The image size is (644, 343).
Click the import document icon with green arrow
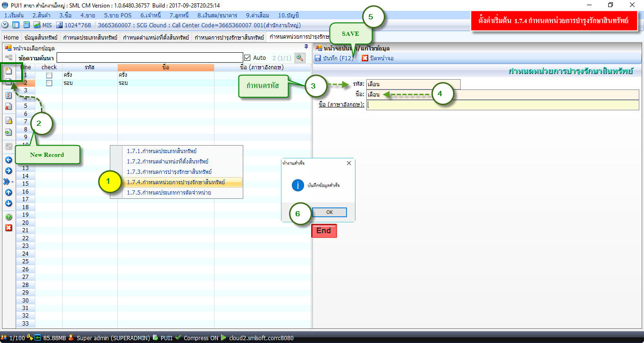[8, 132]
